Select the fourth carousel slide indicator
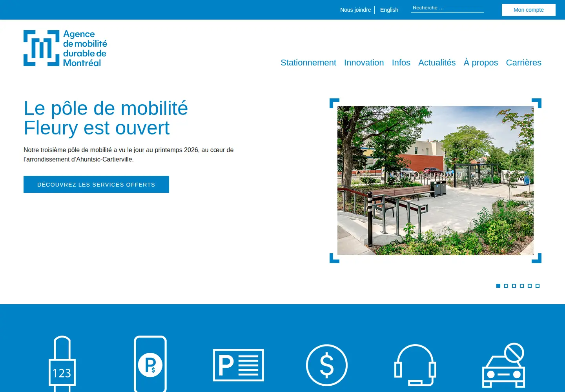The height and width of the screenshot is (392, 565). [x=522, y=286]
